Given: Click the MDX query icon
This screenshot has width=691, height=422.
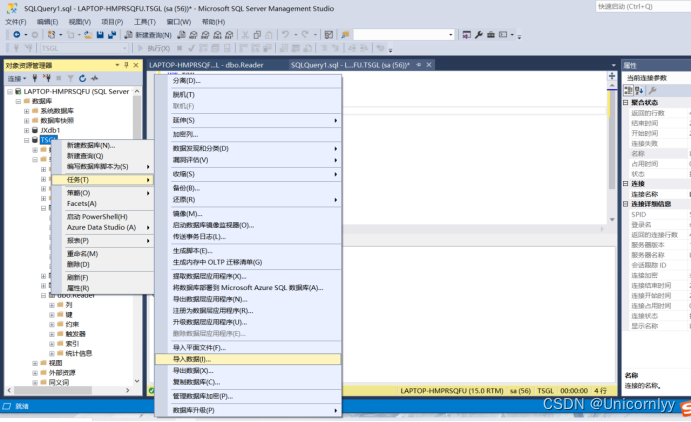Looking at the screenshot, I should point(193,35).
